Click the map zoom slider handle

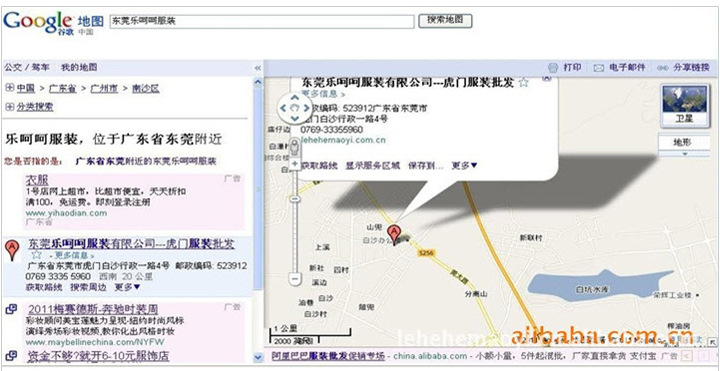294,199
